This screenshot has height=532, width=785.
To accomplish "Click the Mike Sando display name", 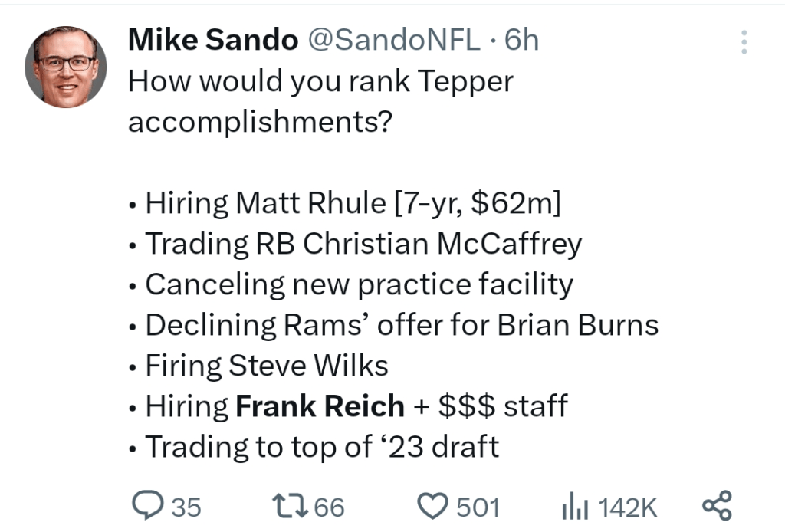I will tap(212, 40).
